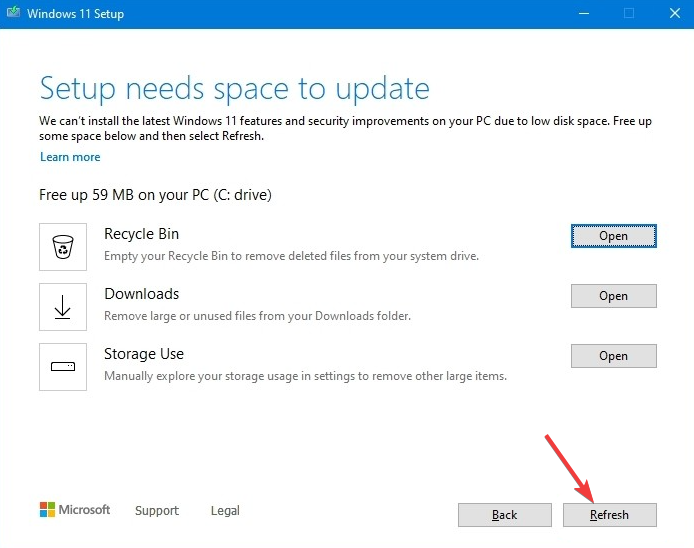This screenshot has width=694, height=548.
Task: Click the Windows 11 Setup title icon
Action: click(x=13, y=12)
